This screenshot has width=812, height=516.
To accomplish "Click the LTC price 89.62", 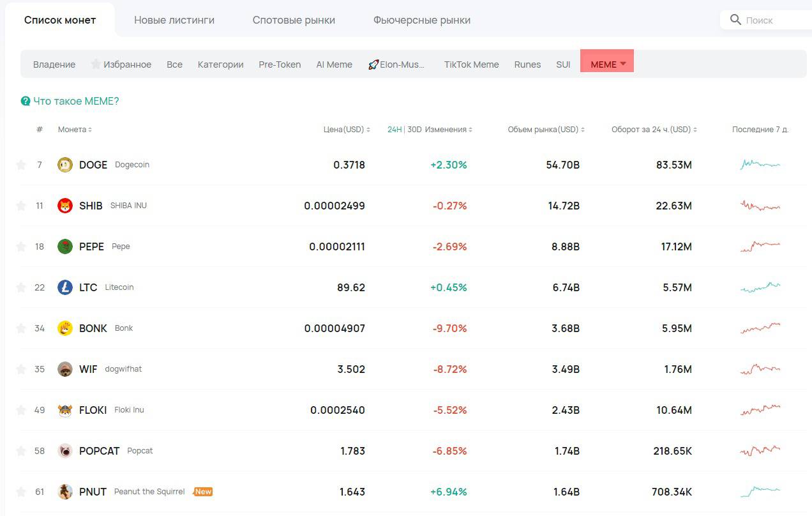I will click(x=351, y=287).
